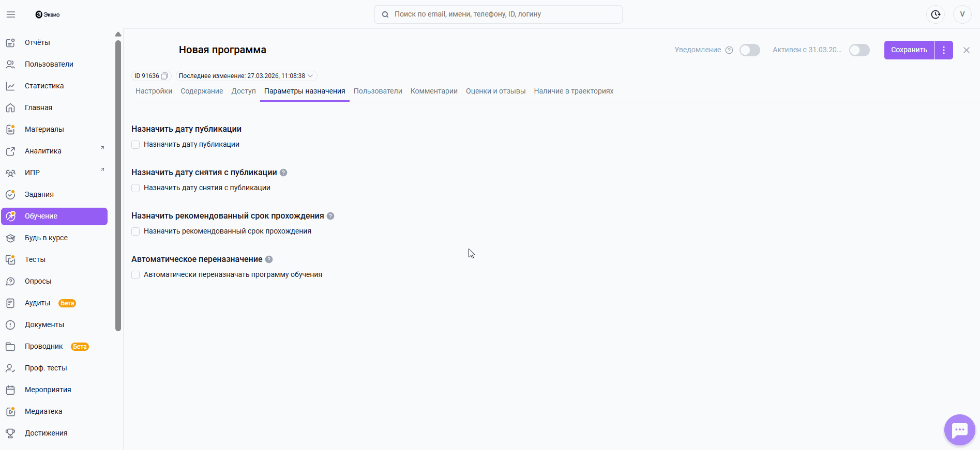This screenshot has height=450, width=980.
Task: Expand Последнее изменение history dropdown
Action: (x=310, y=76)
